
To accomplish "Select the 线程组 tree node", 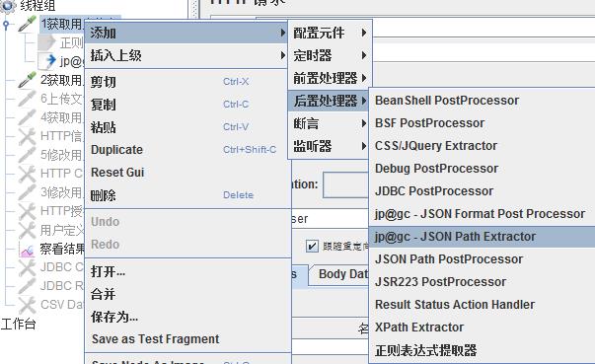I will [37, 5].
